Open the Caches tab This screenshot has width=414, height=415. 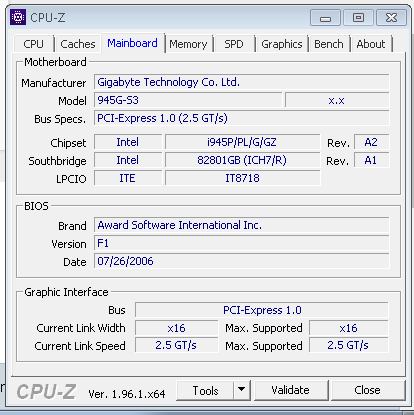pos(78,44)
